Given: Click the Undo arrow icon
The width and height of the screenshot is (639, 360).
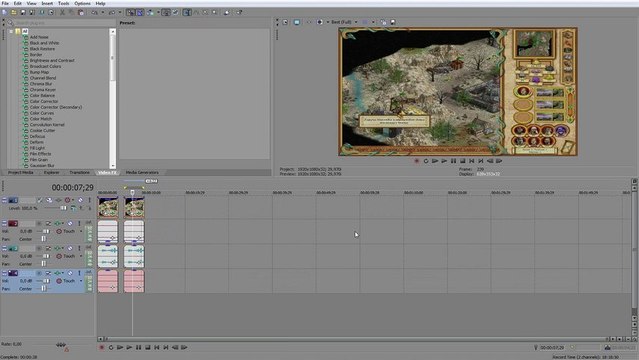Looking at the screenshot, I should coord(94,13).
